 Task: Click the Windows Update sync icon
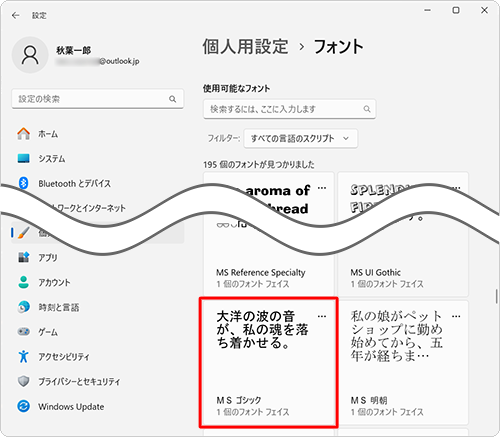point(23,406)
